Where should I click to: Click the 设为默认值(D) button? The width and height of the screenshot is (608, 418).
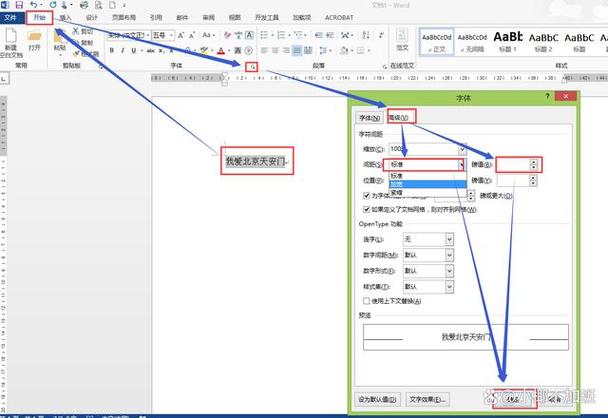coord(378,399)
